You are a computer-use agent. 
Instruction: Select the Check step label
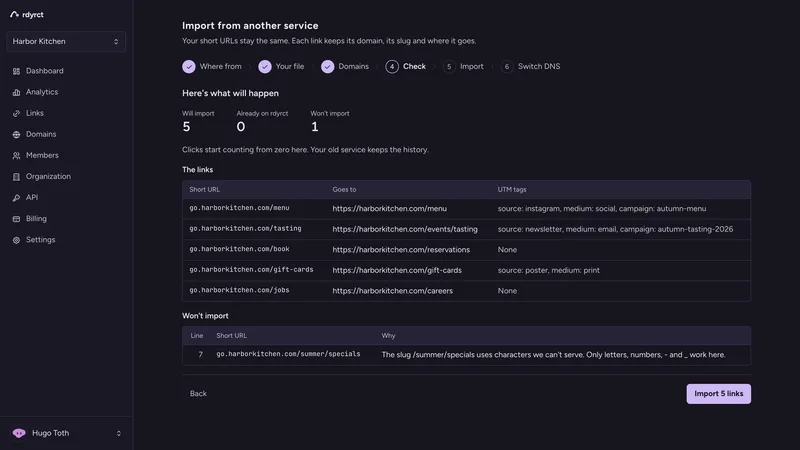414,66
